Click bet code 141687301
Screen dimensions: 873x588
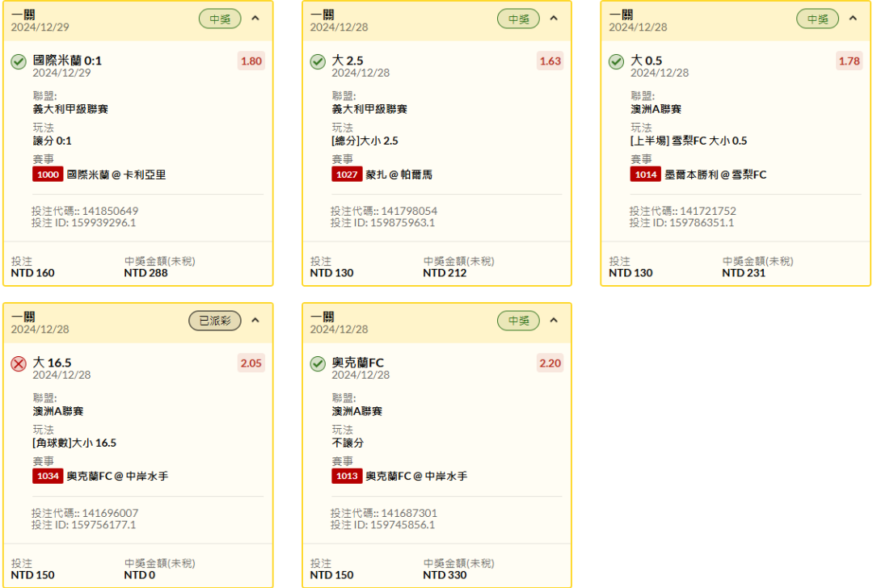[409, 513]
